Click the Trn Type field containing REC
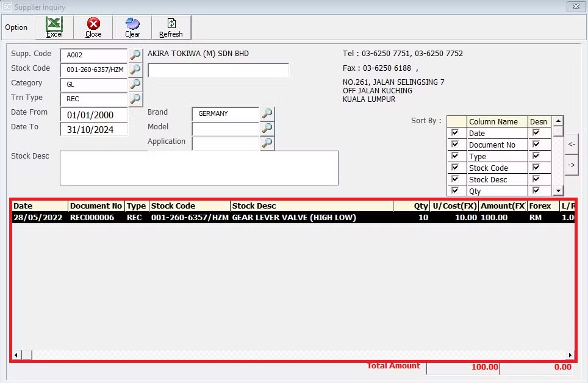The image size is (588, 383). [x=94, y=99]
